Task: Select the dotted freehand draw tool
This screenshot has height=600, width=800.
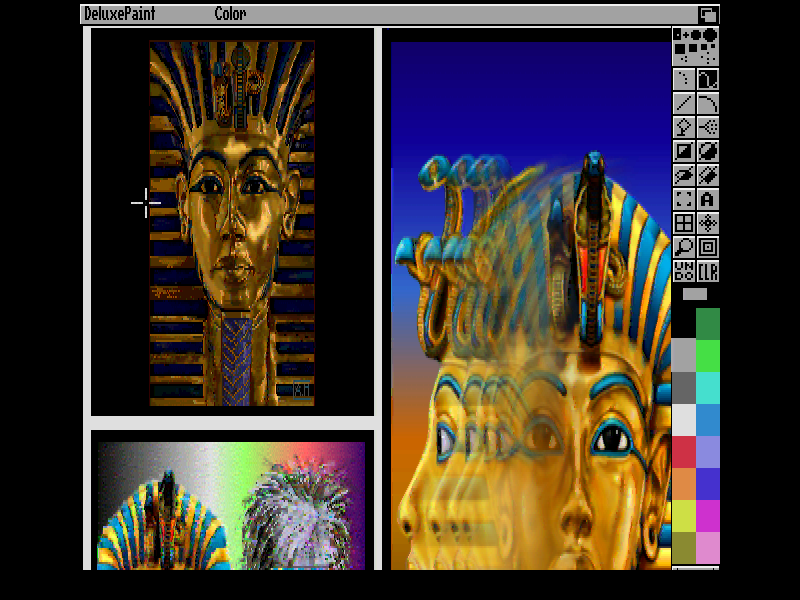Action: pos(684,79)
